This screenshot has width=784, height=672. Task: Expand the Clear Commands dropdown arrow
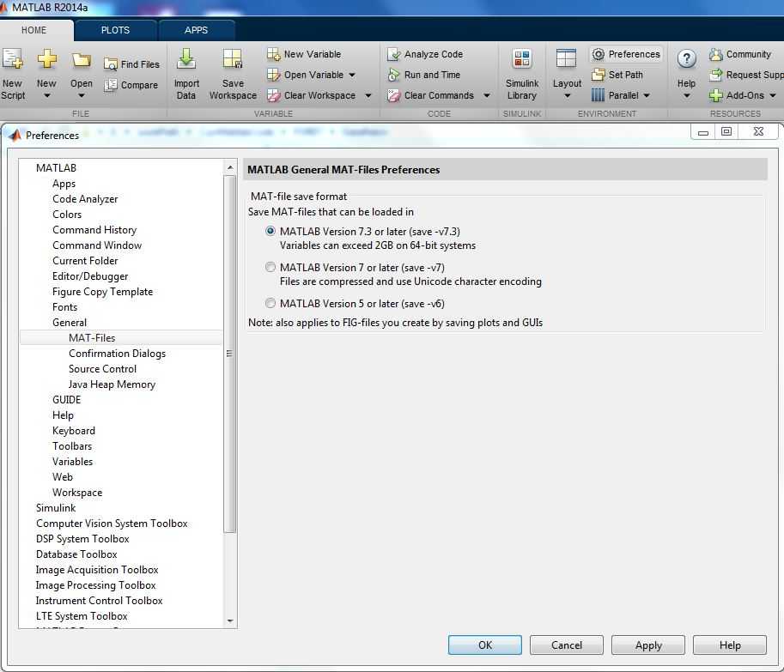487,95
